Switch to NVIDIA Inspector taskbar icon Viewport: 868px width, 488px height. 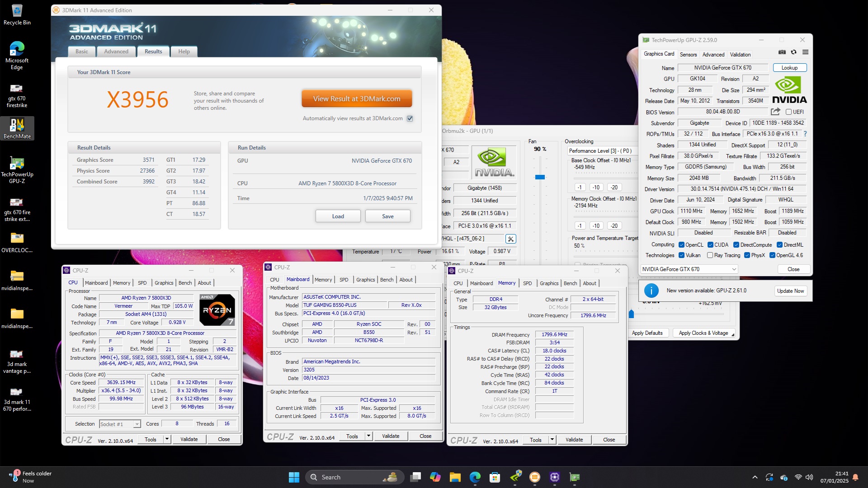tap(515, 477)
